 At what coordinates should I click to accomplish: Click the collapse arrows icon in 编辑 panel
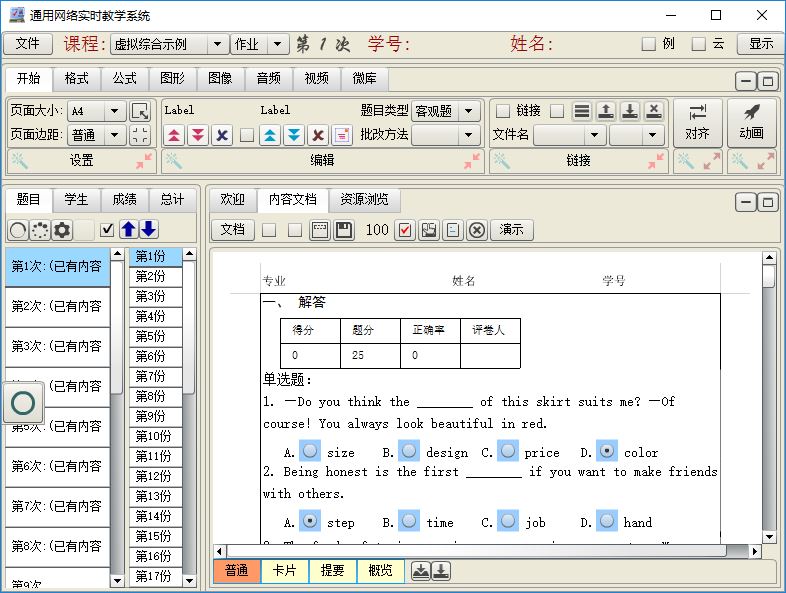tap(472, 161)
